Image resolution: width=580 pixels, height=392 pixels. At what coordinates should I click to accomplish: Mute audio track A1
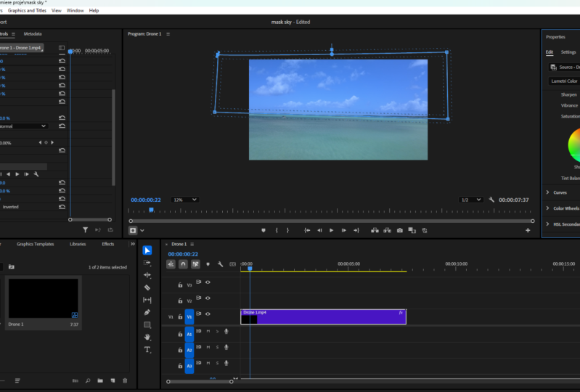click(208, 331)
